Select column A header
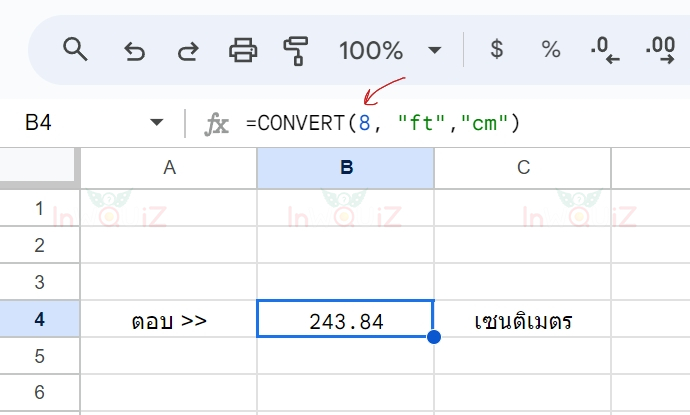Screen dimensions: 690x415 (x=169, y=168)
